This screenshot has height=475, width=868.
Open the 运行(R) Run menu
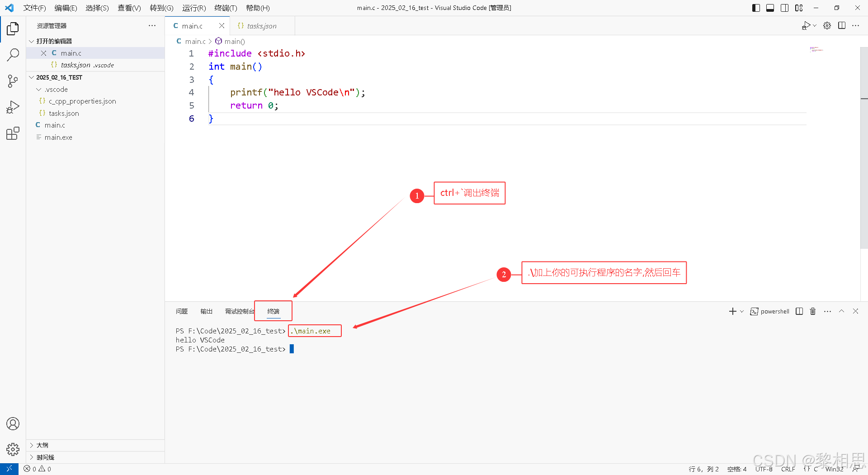pyautogui.click(x=194, y=8)
